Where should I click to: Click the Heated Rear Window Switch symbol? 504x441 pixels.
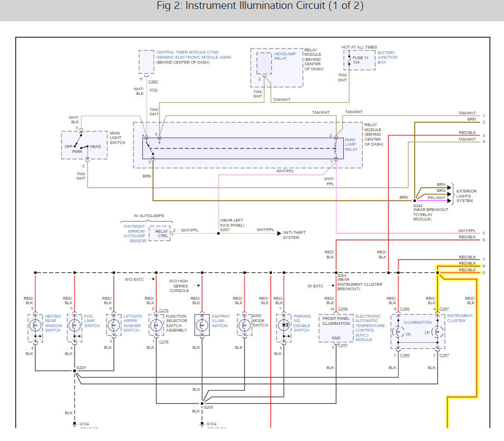(35, 324)
